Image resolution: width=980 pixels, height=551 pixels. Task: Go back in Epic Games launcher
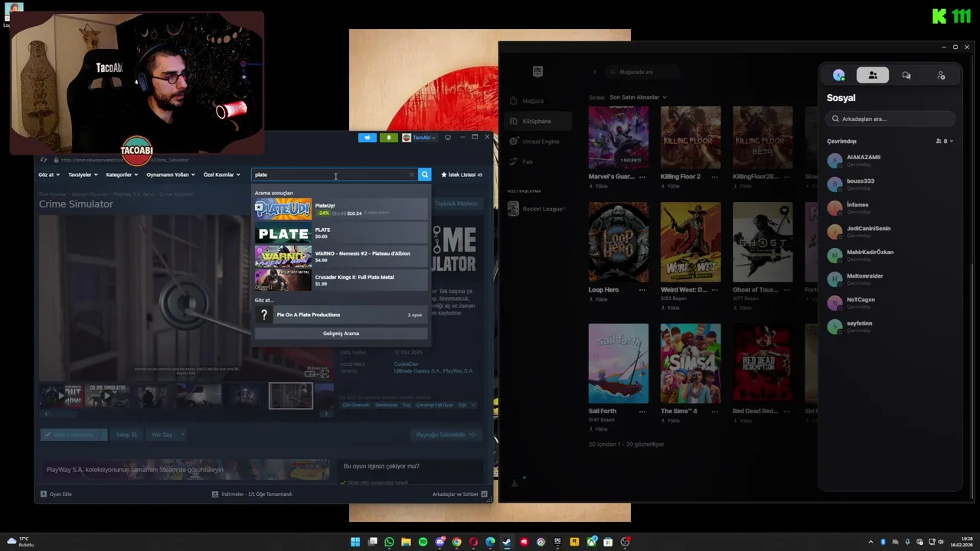tap(595, 72)
